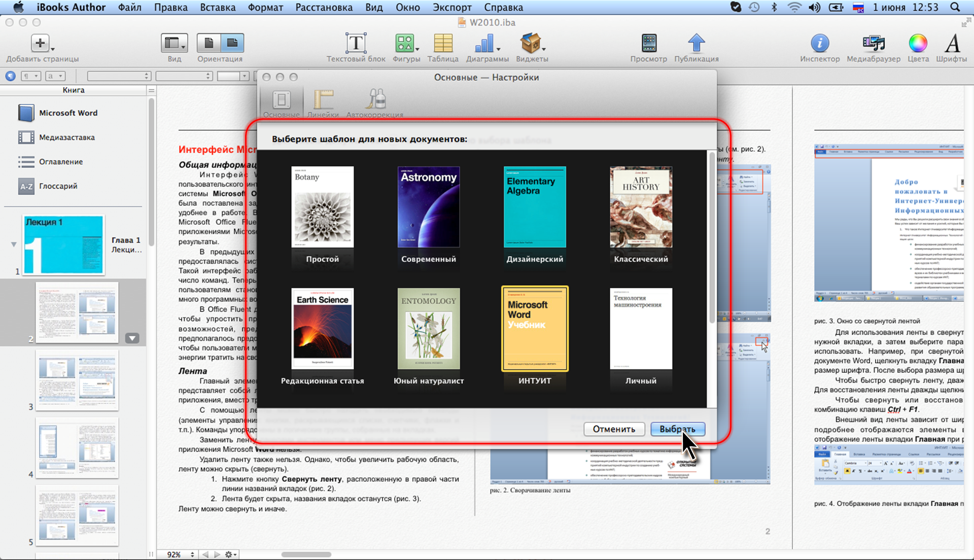The height and width of the screenshot is (560, 974).
Task: Go to next page arrow in status bar
Action: tap(217, 554)
